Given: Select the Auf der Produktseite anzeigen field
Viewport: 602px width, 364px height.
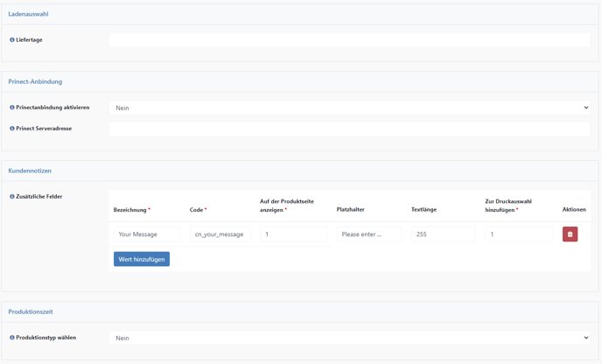Looking at the screenshot, I should (294, 234).
